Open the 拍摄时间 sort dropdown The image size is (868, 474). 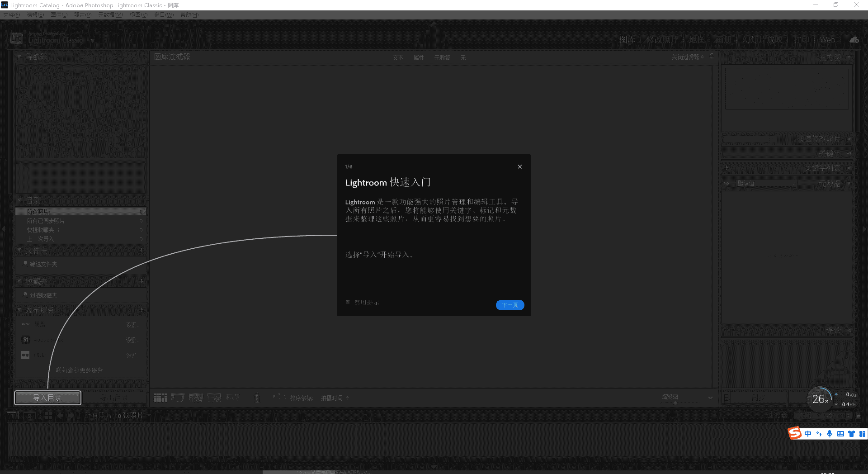pyautogui.click(x=335, y=398)
